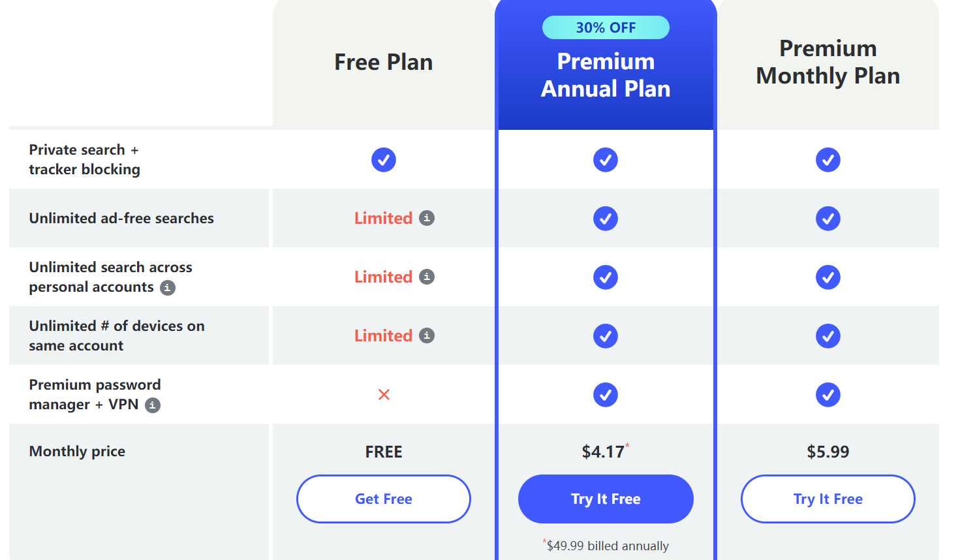Click Try It Free under $5.99 price
960x560 pixels.
828,499
